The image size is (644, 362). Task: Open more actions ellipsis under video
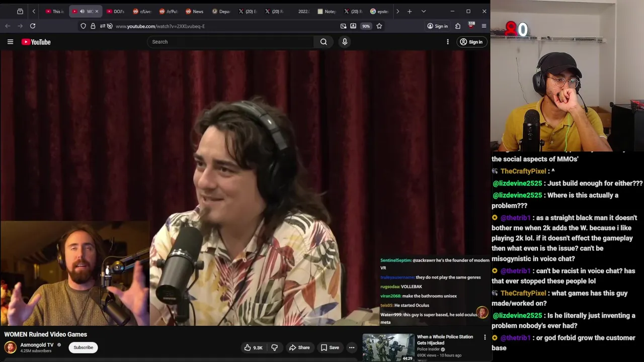point(352,347)
